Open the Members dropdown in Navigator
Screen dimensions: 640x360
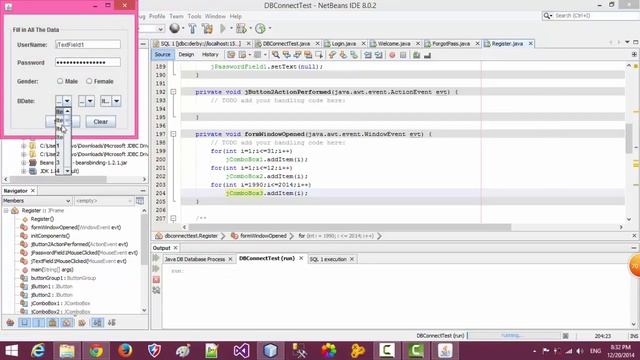click(x=37, y=201)
